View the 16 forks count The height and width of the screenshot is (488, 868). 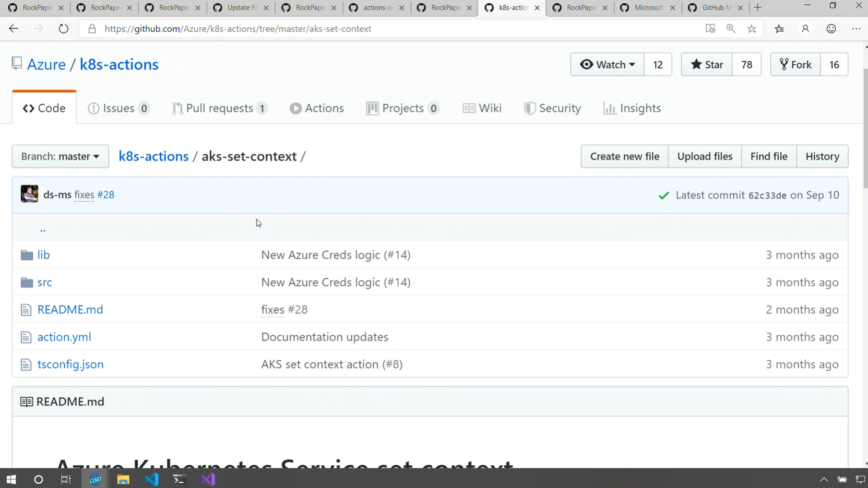pos(834,64)
